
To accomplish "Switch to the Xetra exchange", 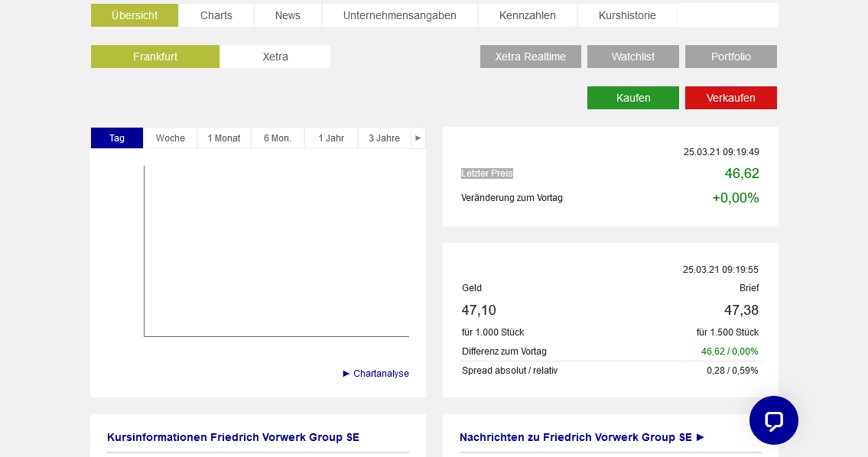I will (275, 56).
